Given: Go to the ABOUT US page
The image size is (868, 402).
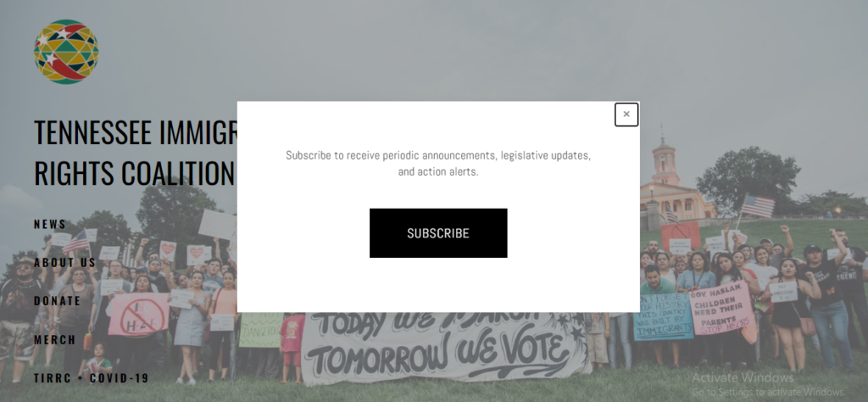Looking at the screenshot, I should [64, 262].
